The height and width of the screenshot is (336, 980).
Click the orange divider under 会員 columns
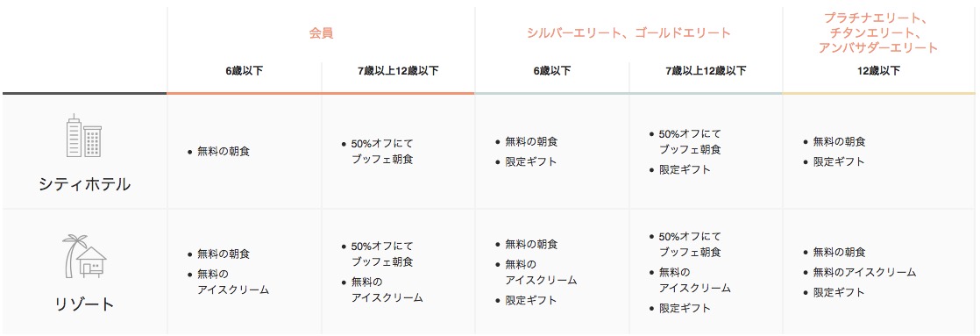click(321, 93)
